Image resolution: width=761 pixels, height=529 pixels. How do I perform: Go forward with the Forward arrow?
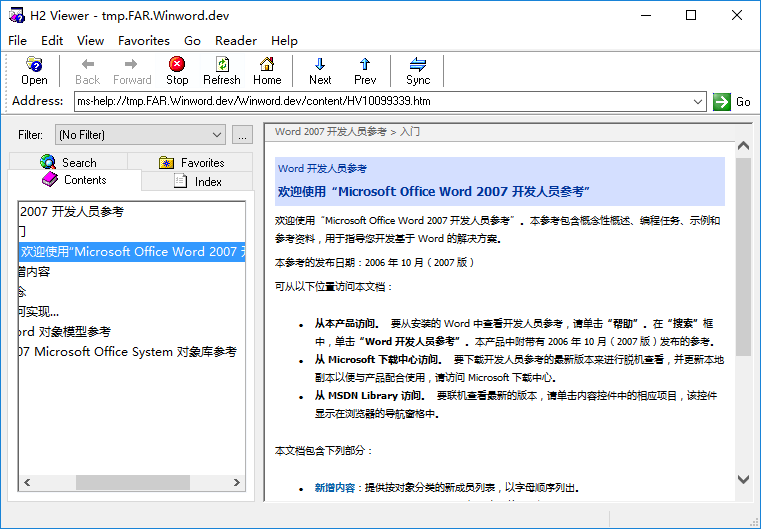pyautogui.click(x=132, y=71)
